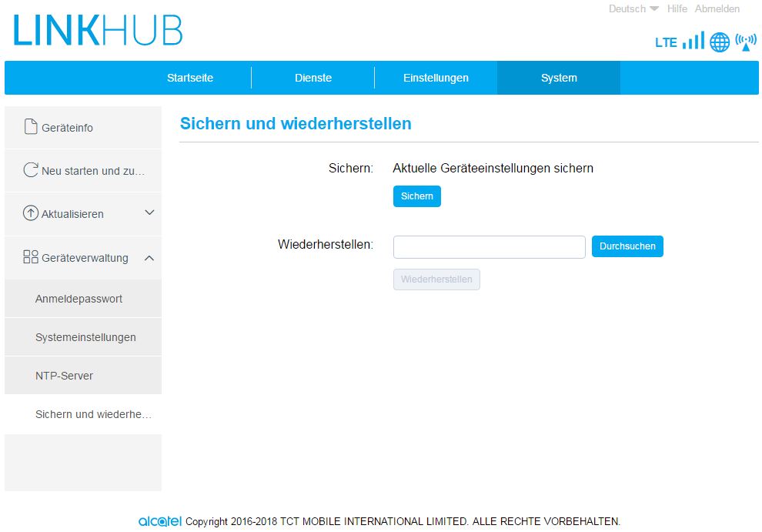Click the signal strength bars icon
Image resolution: width=762 pixels, height=532 pixels.
[693, 42]
